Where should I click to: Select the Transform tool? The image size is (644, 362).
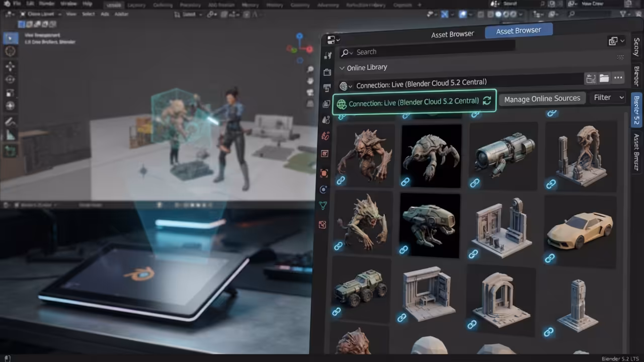click(x=11, y=106)
